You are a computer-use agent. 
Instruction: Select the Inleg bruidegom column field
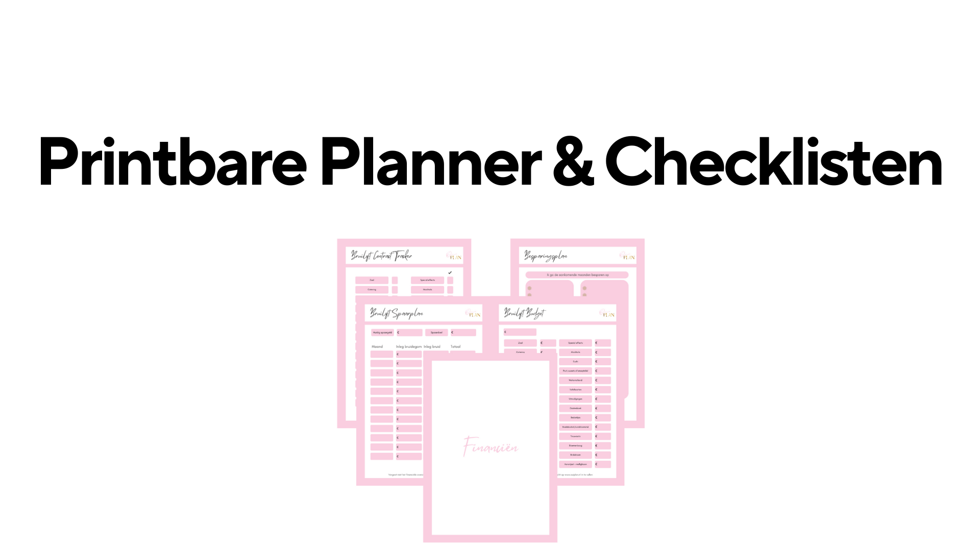tap(408, 345)
